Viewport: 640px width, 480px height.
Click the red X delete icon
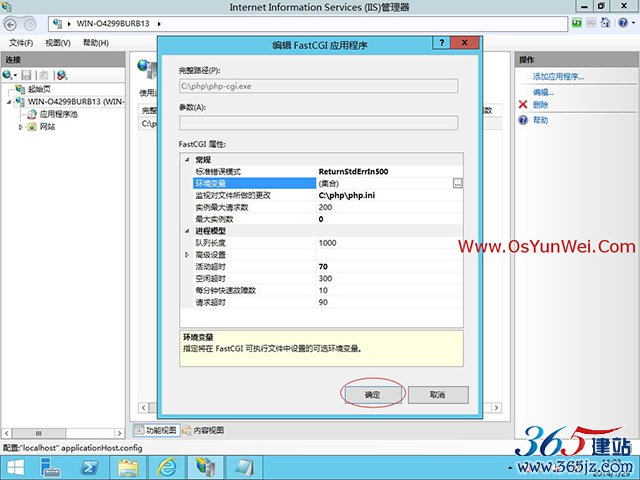click(523, 104)
